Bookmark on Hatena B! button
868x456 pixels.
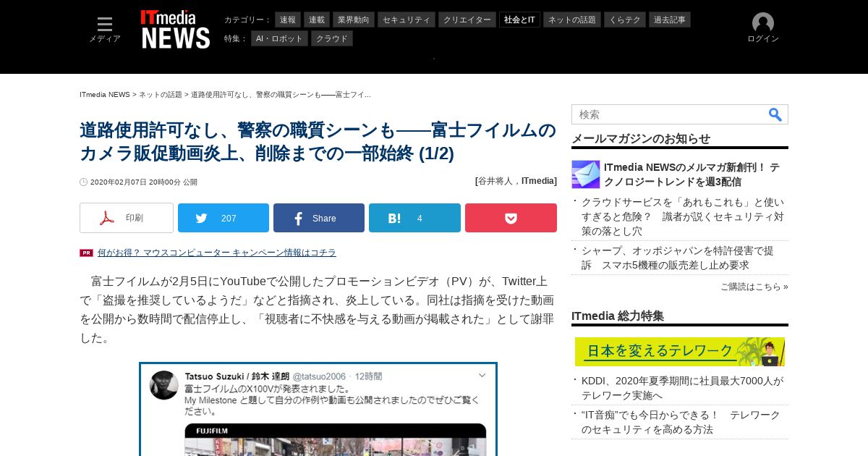[414, 218]
